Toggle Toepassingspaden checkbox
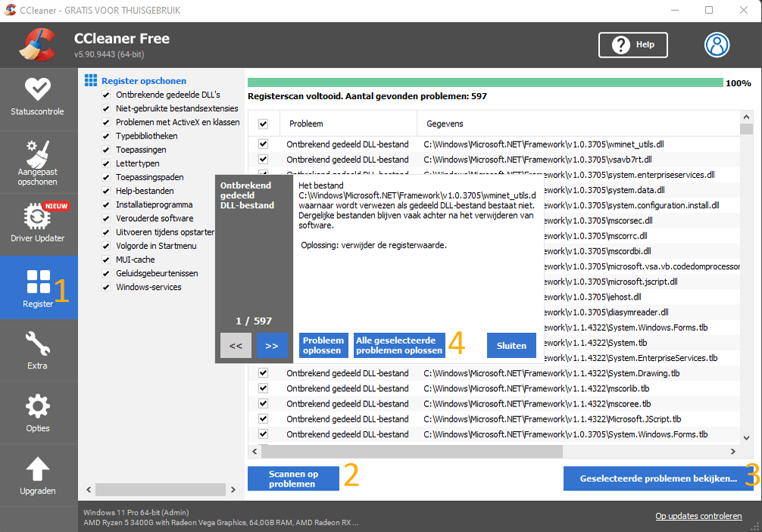 click(106, 177)
